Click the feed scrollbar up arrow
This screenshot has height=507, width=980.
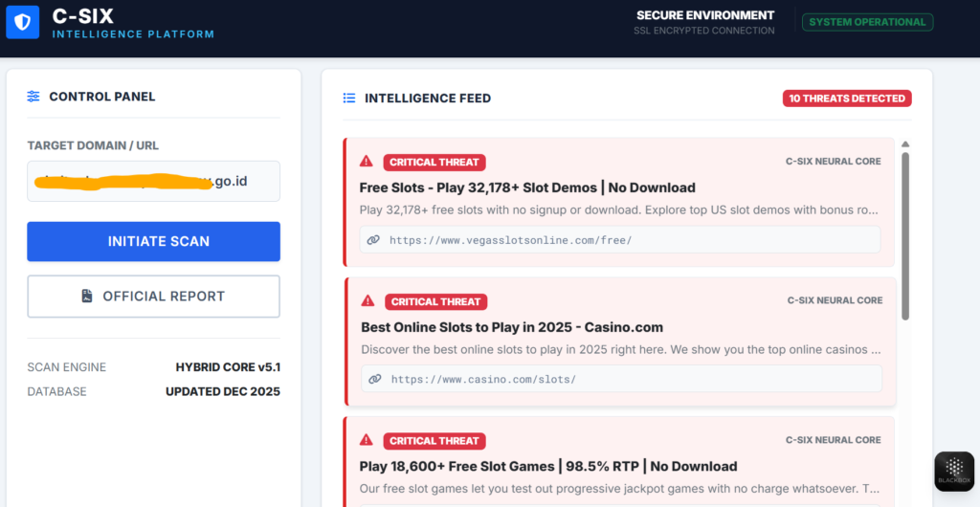point(905,144)
